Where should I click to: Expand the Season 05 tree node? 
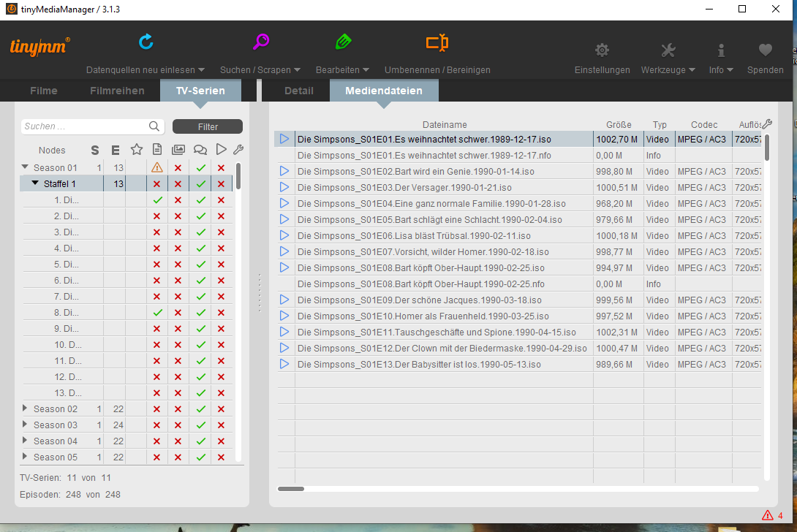pos(24,456)
